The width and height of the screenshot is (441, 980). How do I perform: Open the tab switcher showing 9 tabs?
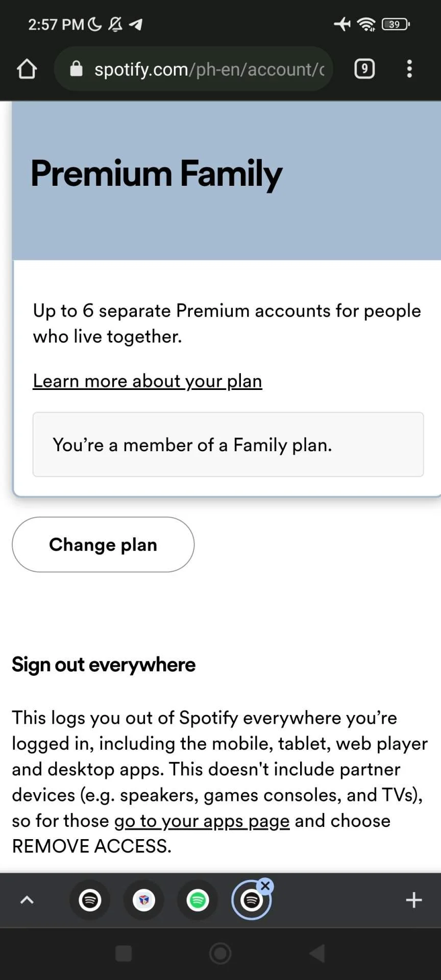[x=364, y=69]
